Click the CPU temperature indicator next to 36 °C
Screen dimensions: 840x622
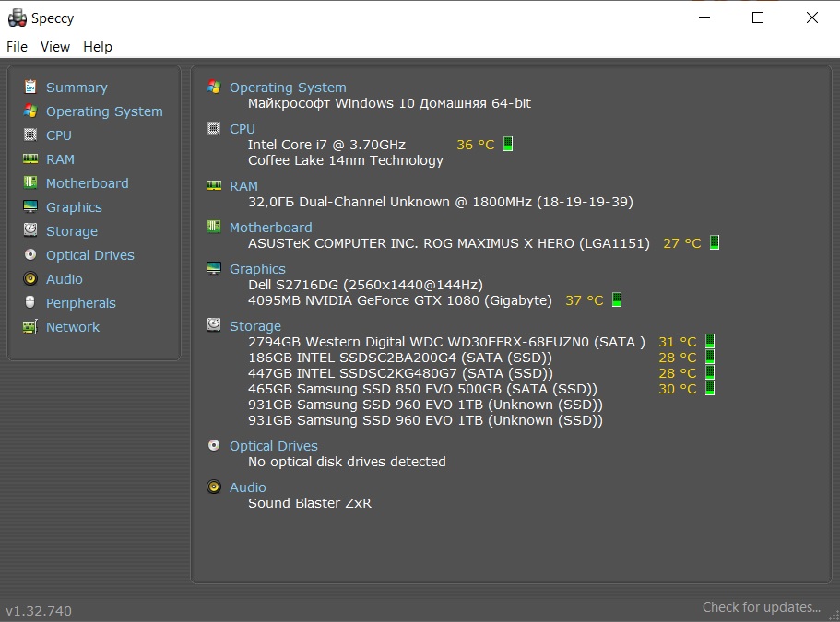pyautogui.click(x=508, y=145)
